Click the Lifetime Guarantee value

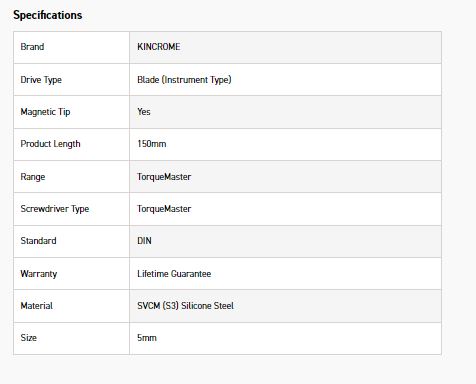click(x=174, y=274)
